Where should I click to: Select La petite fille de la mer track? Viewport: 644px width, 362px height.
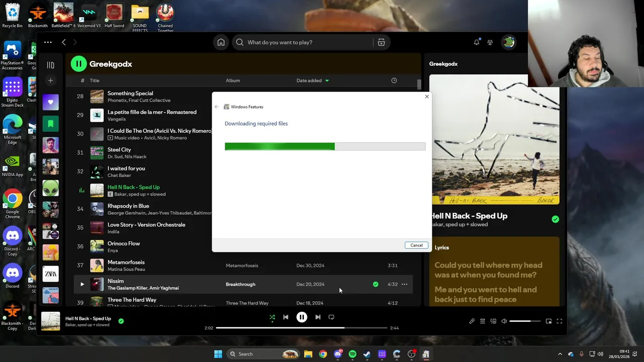click(152, 112)
